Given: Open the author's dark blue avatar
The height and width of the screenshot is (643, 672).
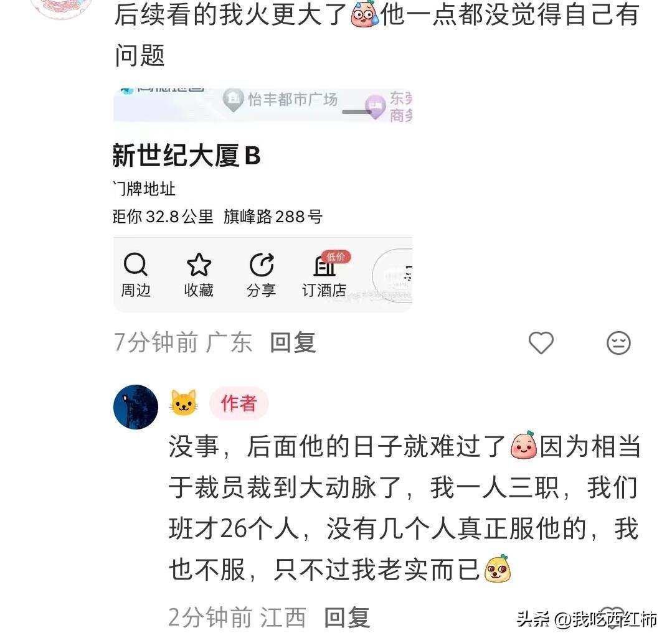Looking at the screenshot, I should tap(135, 406).
